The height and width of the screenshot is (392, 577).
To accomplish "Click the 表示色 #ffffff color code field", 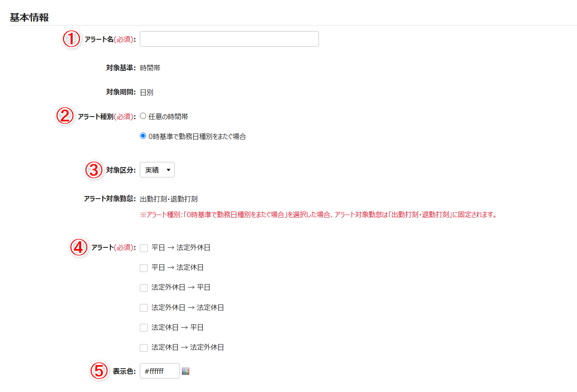I will tap(160, 371).
